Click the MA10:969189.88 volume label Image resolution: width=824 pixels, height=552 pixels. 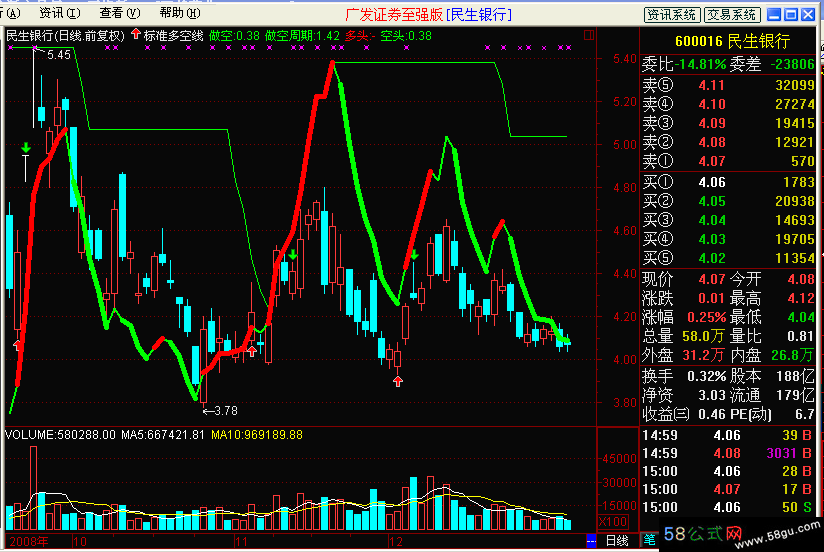click(256, 435)
